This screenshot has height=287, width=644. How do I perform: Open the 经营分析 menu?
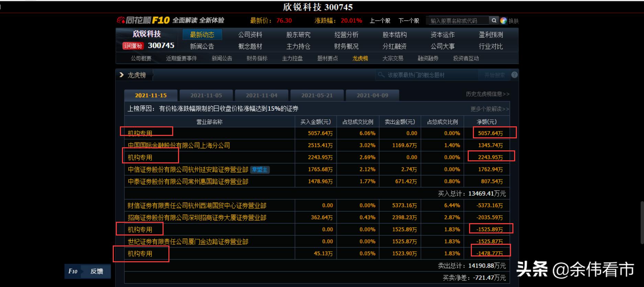tap(346, 35)
